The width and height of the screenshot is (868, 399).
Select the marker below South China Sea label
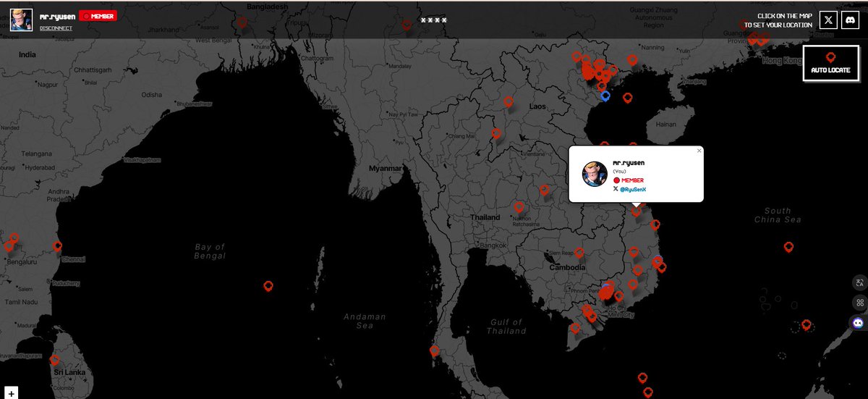click(788, 247)
